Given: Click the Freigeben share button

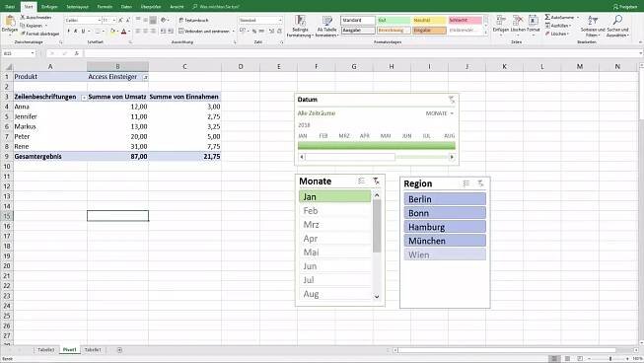Looking at the screenshot, I should (x=625, y=7).
